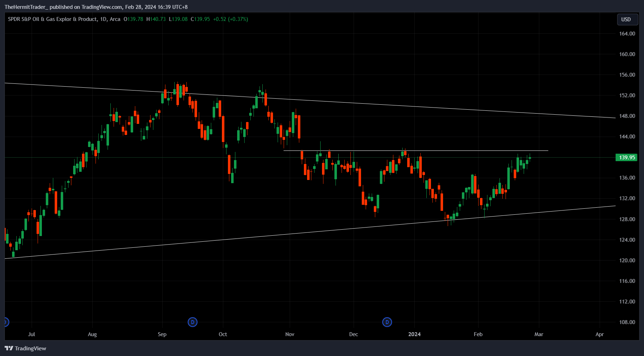Click the Oct label on time axis
This screenshot has width=644, height=356.
click(x=223, y=334)
